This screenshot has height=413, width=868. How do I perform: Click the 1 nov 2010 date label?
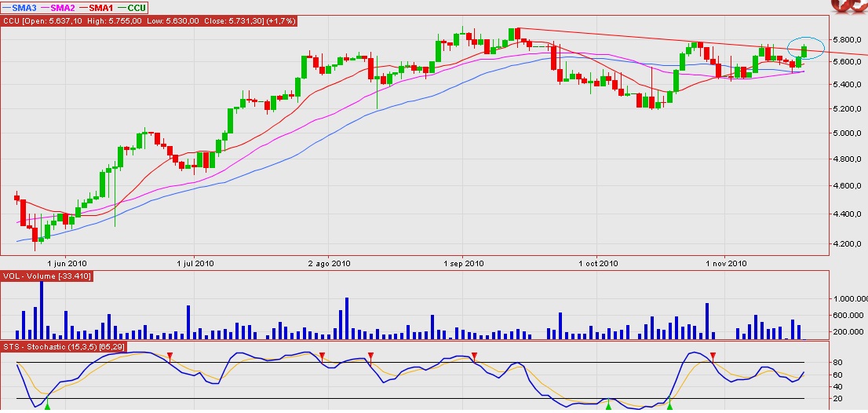coord(724,264)
